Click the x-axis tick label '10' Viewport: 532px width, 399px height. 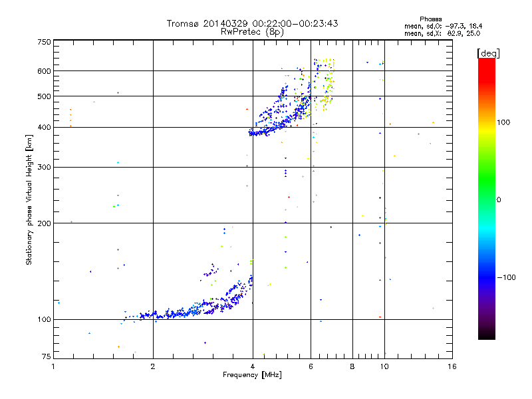(x=384, y=366)
